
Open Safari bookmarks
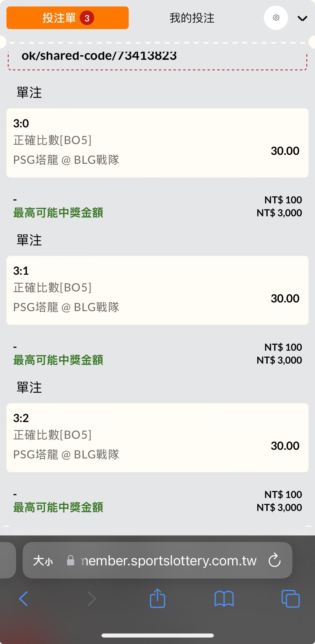pyautogui.click(x=224, y=598)
